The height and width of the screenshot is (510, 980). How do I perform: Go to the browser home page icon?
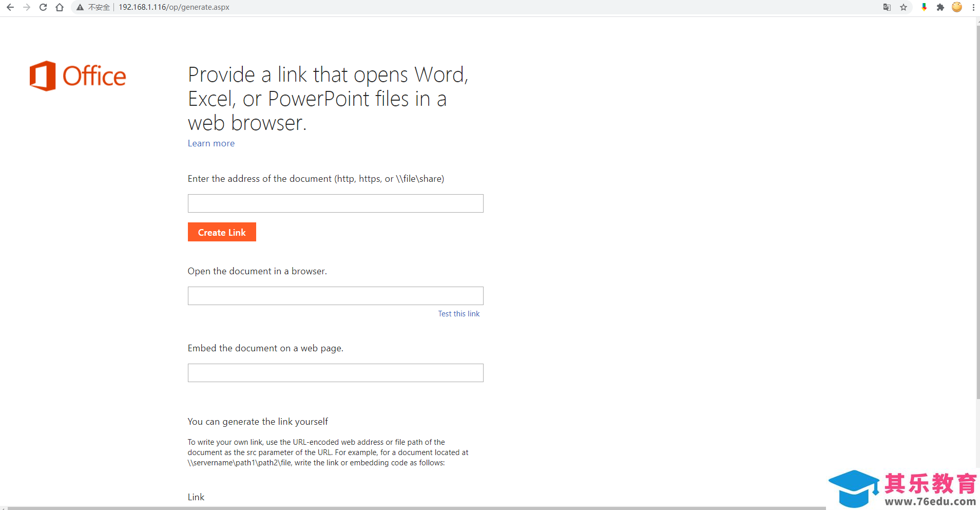[x=60, y=7]
